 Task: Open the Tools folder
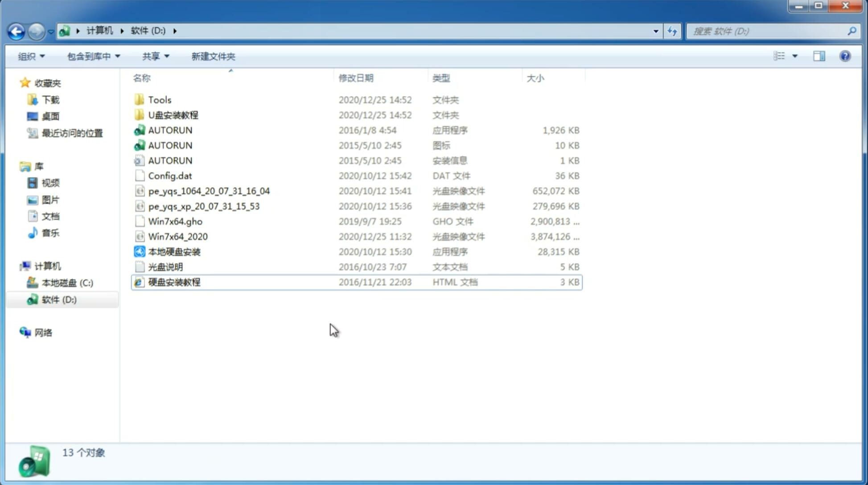pos(160,99)
